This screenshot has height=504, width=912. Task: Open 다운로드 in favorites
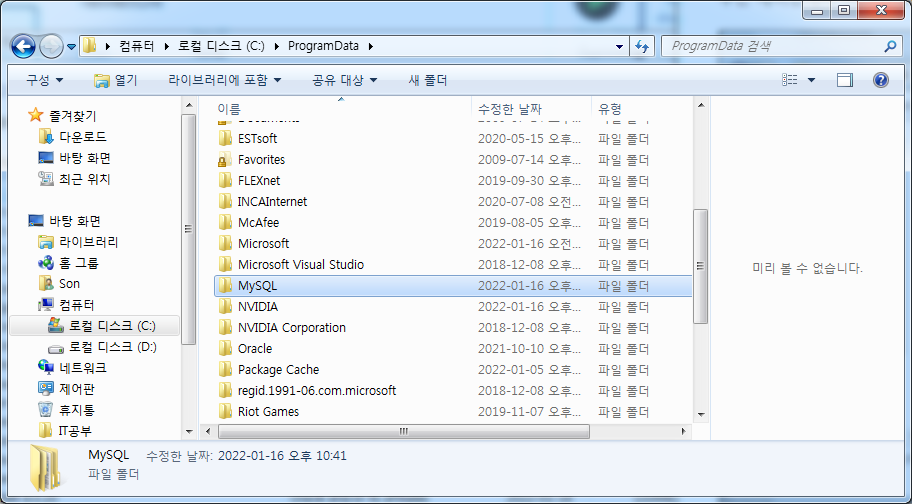point(83,137)
